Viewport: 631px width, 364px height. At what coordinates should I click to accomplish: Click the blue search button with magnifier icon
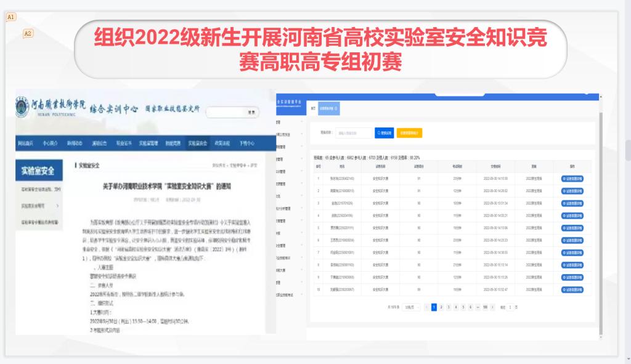click(384, 132)
